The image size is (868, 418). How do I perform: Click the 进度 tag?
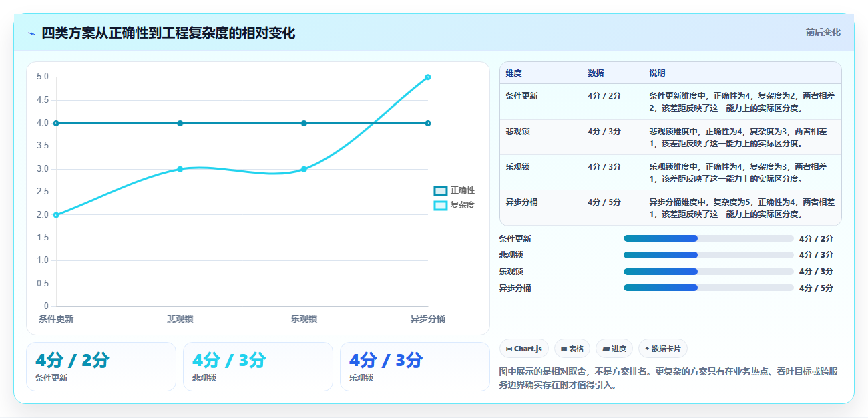(614, 349)
